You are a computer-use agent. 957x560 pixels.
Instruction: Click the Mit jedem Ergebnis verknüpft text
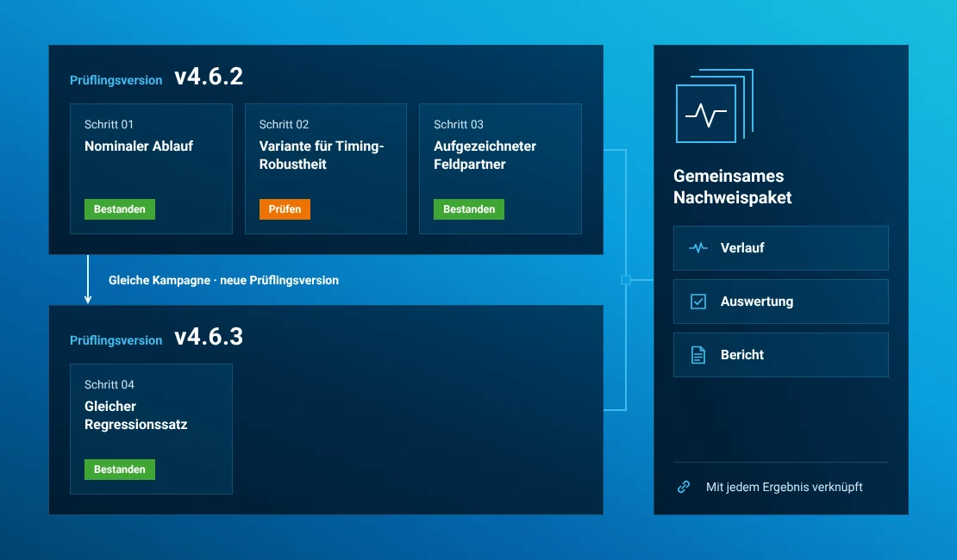click(785, 487)
